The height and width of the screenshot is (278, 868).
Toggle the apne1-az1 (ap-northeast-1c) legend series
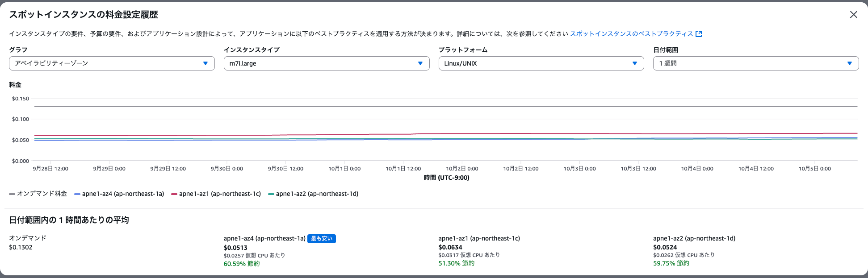[216, 194]
